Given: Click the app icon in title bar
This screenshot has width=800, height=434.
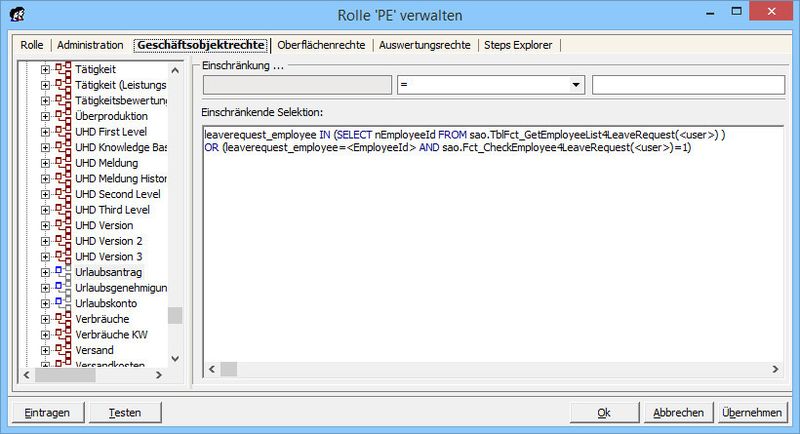Looking at the screenshot, I should (x=17, y=14).
